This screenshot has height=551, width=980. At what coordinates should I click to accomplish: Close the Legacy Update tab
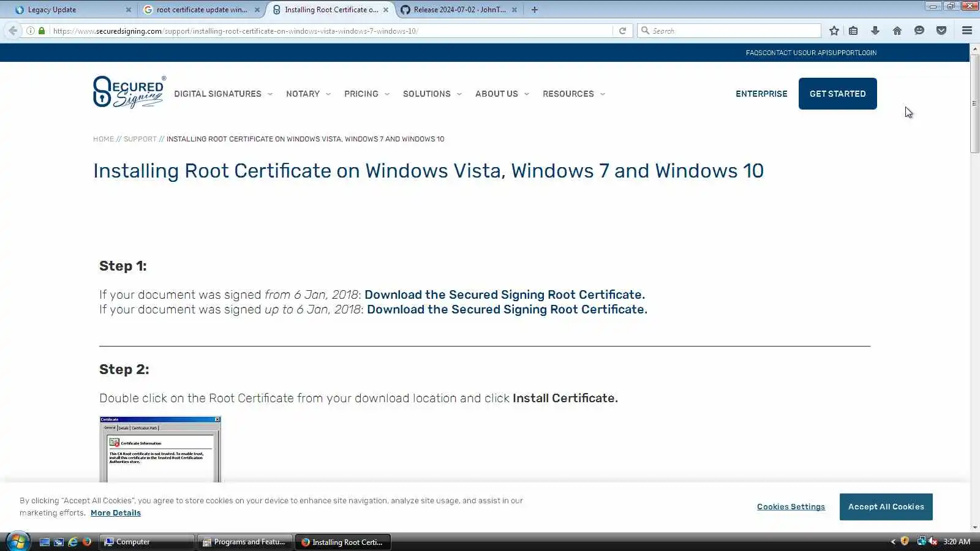tap(129, 10)
